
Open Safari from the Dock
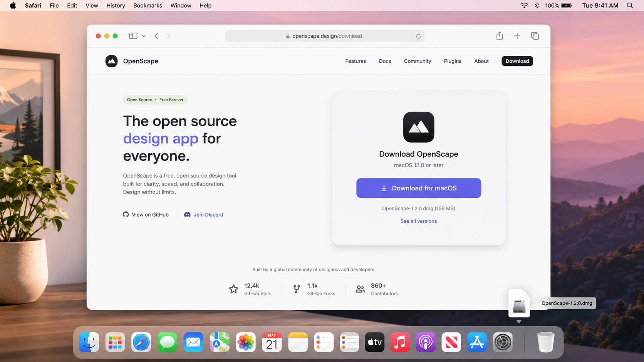click(141, 342)
